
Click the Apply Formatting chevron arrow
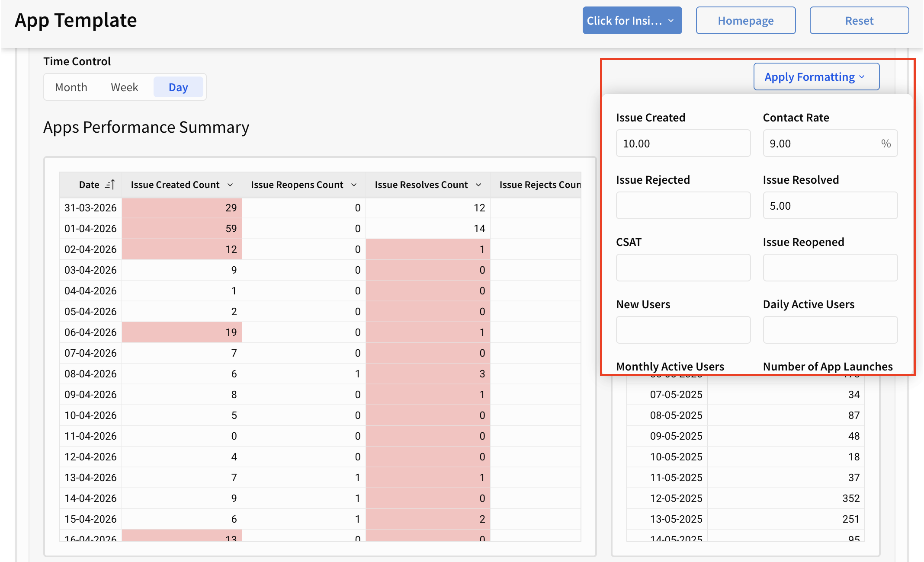[862, 77]
